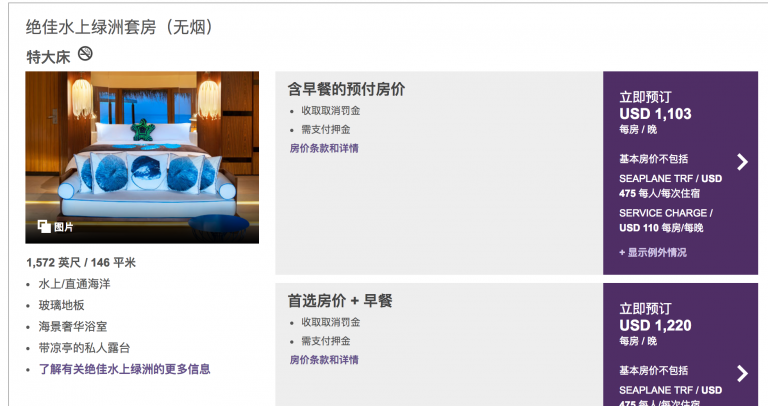Click the 1,572 英尺 / 146 平米 room size text
Viewport: 768px width, 406px height.
[81, 263]
